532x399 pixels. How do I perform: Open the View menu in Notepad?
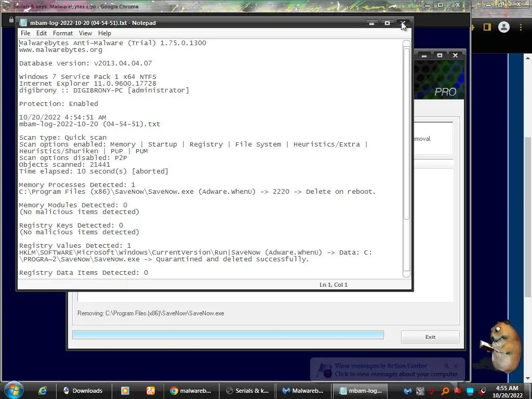(x=85, y=33)
